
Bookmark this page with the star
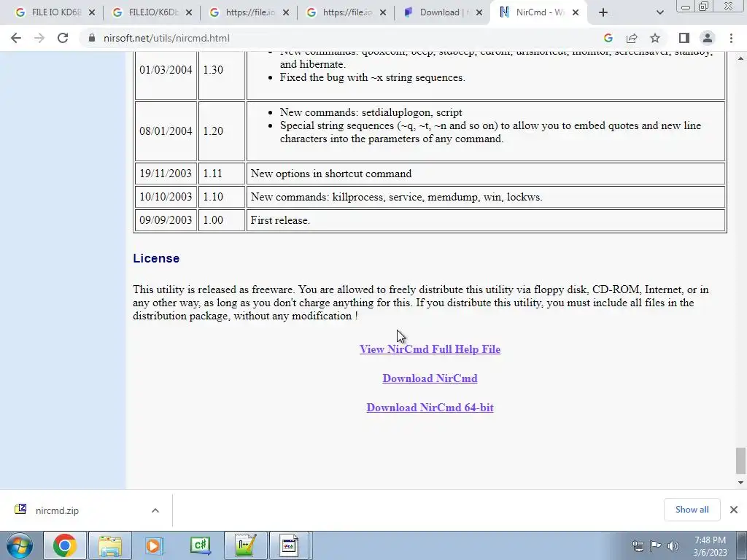click(655, 38)
